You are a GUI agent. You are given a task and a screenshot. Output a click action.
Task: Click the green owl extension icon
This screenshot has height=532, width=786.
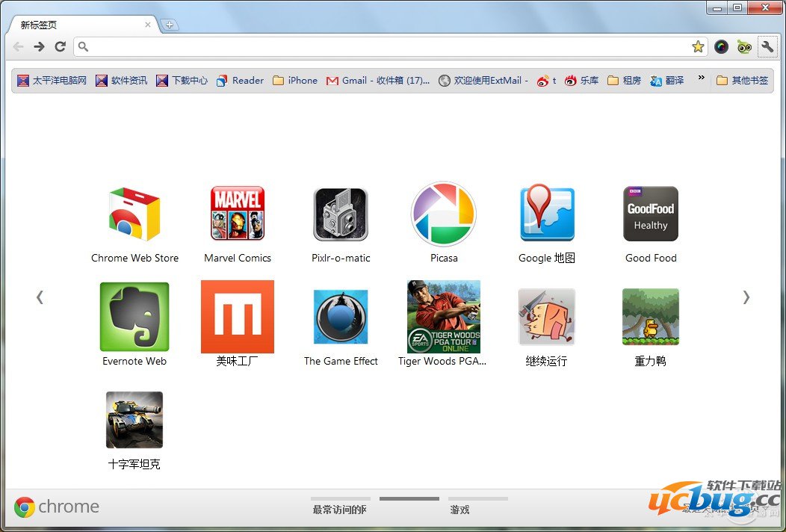(744, 47)
